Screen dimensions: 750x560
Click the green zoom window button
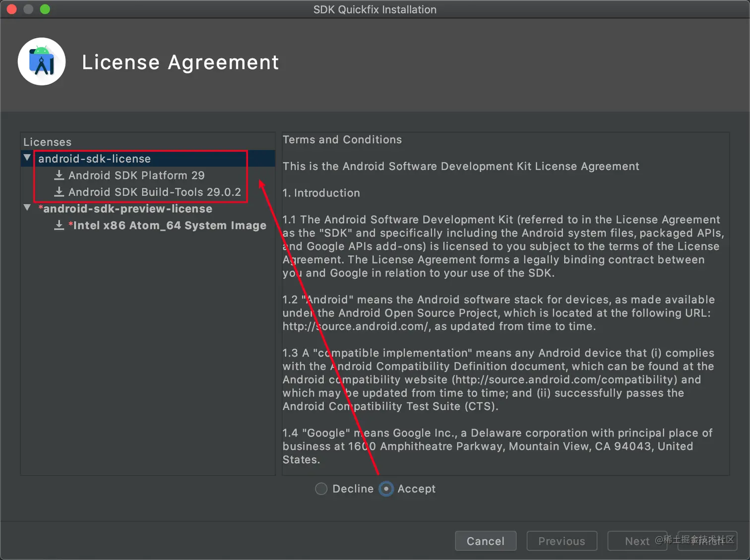[x=45, y=9]
